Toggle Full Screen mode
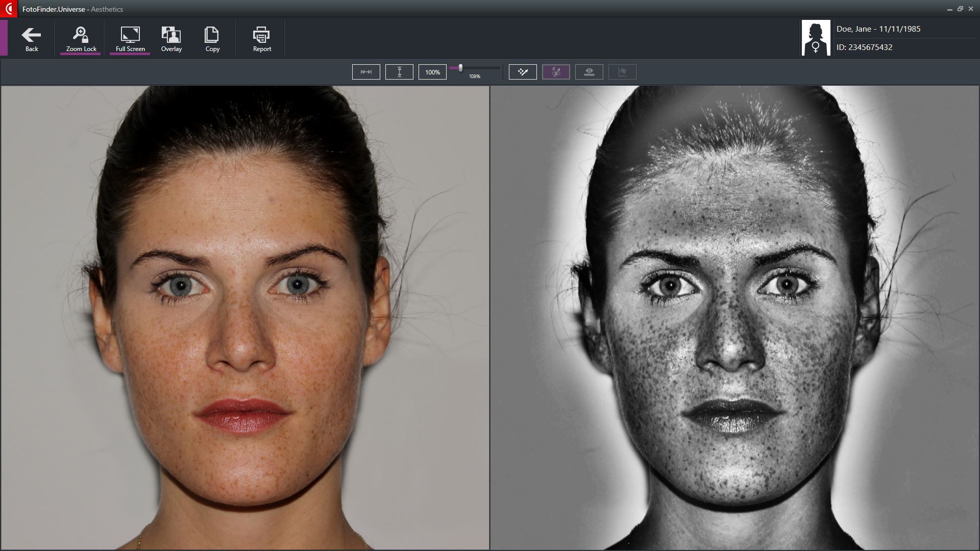The height and width of the screenshot is (551, 980). click(x=130, y=39)
